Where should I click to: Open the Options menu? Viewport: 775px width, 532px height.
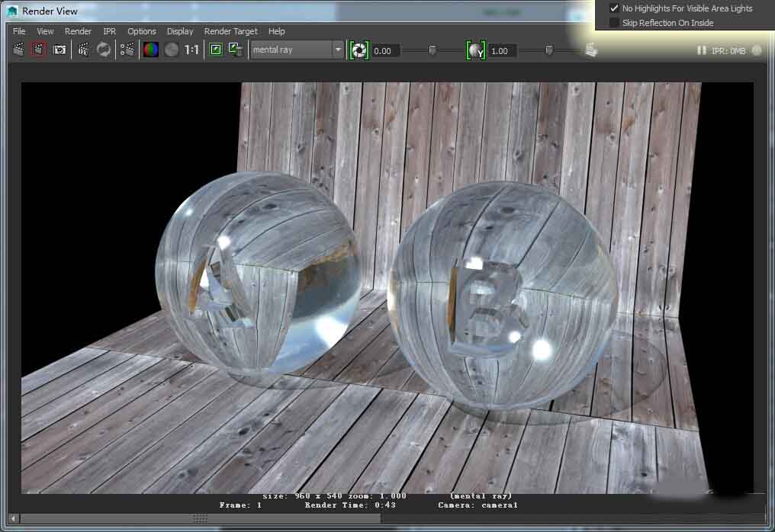coord(142,31)
